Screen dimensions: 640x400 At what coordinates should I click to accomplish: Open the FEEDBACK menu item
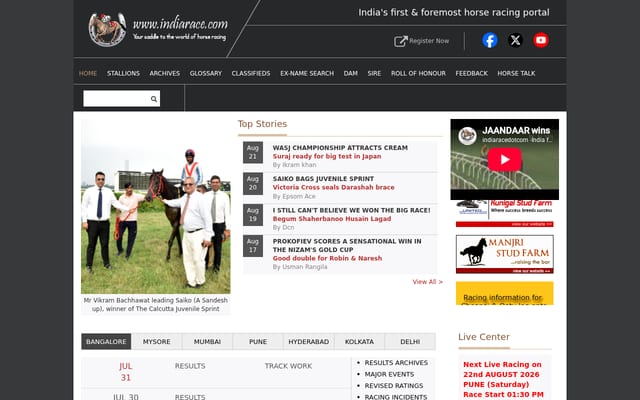tap(471, 73)
